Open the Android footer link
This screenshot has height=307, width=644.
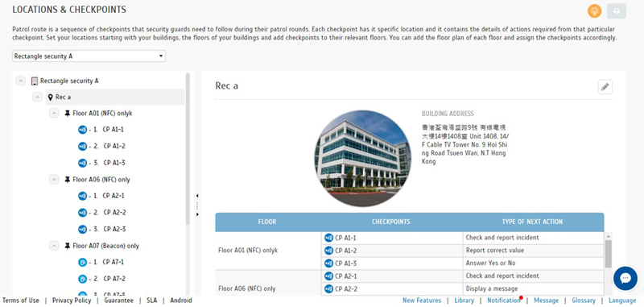(180, 301)
